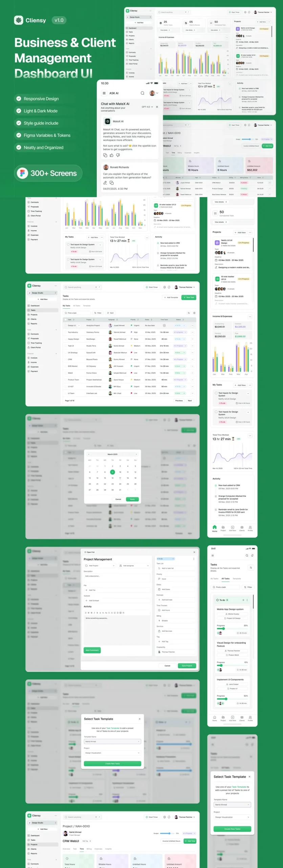Adjust Mobile App Design system progress slider

[223, 629]
